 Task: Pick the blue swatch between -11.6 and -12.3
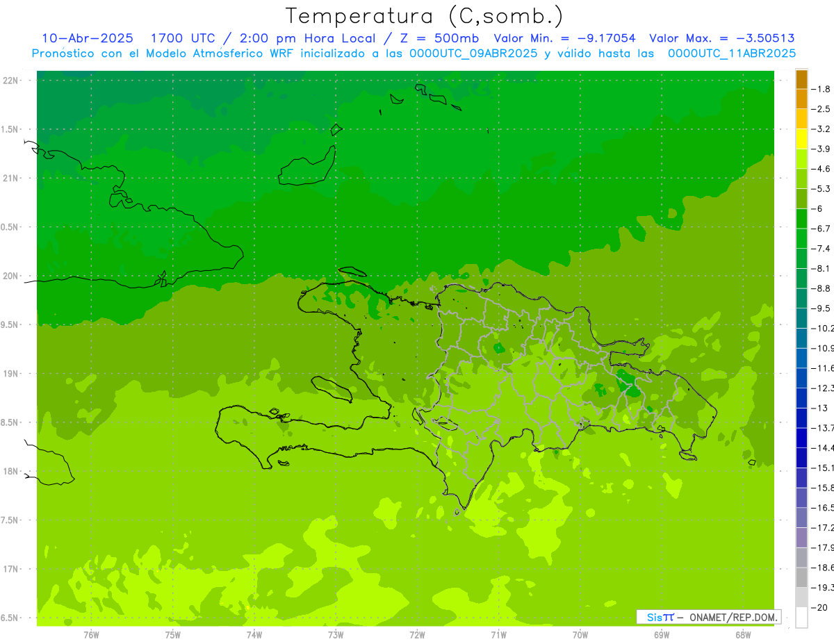point(801,378)
